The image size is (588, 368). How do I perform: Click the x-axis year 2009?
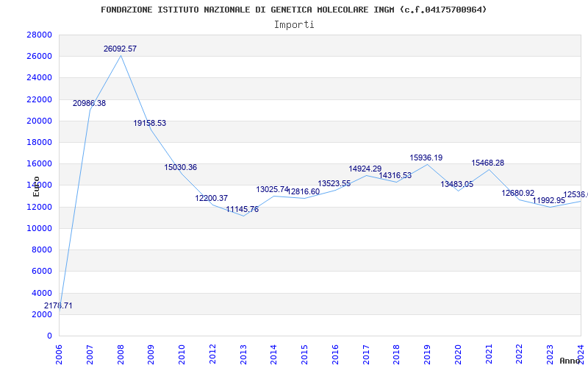[151, 355]
